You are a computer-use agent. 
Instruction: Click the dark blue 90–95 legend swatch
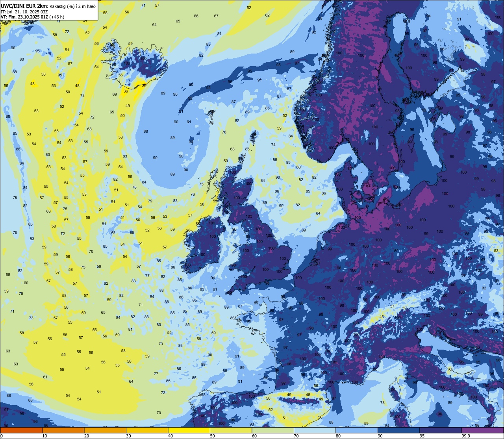[398, 430]
